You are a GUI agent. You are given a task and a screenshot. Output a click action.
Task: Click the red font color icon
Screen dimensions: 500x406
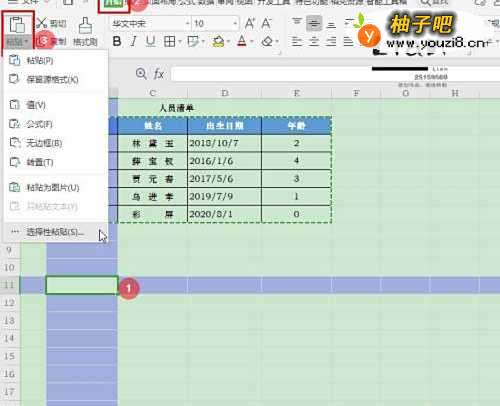242,42
